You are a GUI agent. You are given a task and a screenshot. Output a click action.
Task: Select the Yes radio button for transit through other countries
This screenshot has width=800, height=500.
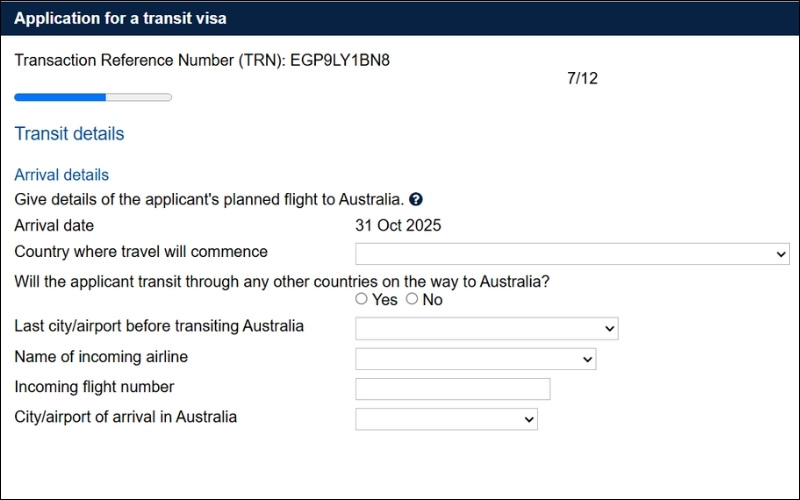click(x=362, y=299)
